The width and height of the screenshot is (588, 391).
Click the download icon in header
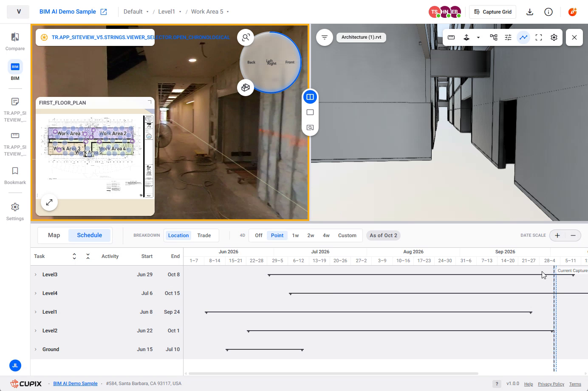(x=530, y=12)
